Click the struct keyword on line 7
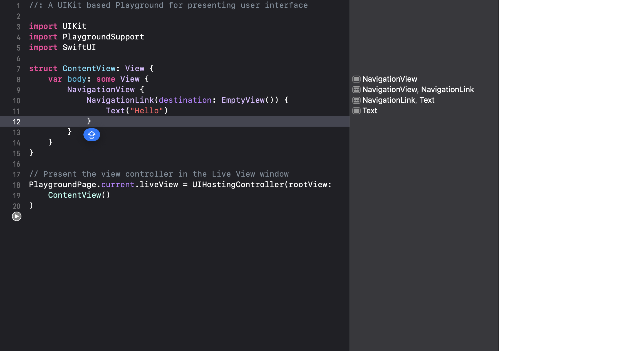 click(43, 69)
